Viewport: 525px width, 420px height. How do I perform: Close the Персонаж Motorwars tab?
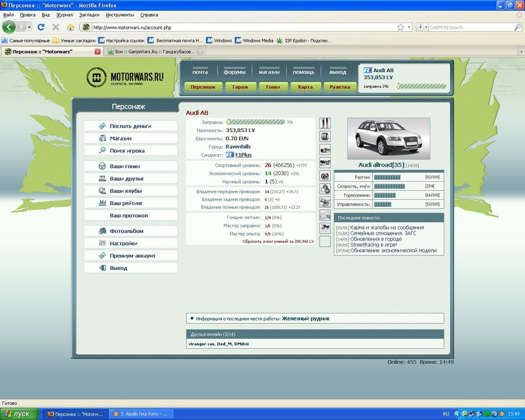(98, 51)
